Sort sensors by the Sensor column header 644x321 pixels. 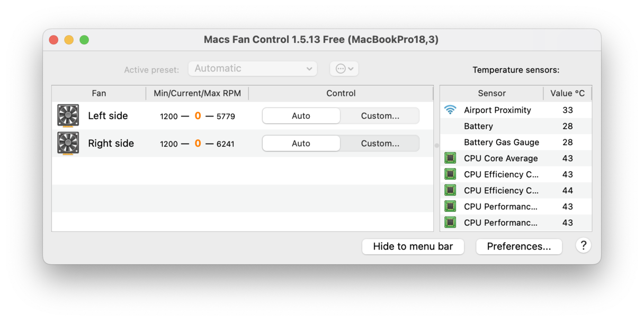click(x=491, y=93)
